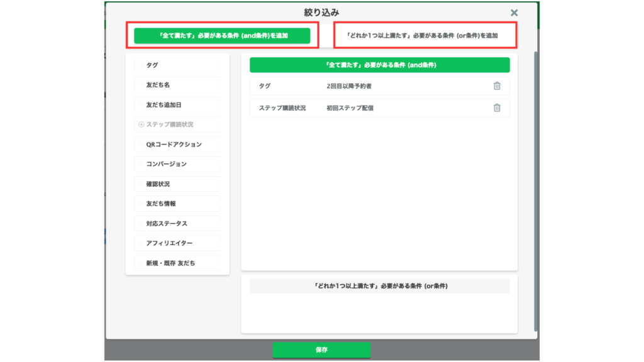Remove ステップ購読状況 condition via trash icon
The width and height of the screenshot is (644, 362).
tap(497, 108)
